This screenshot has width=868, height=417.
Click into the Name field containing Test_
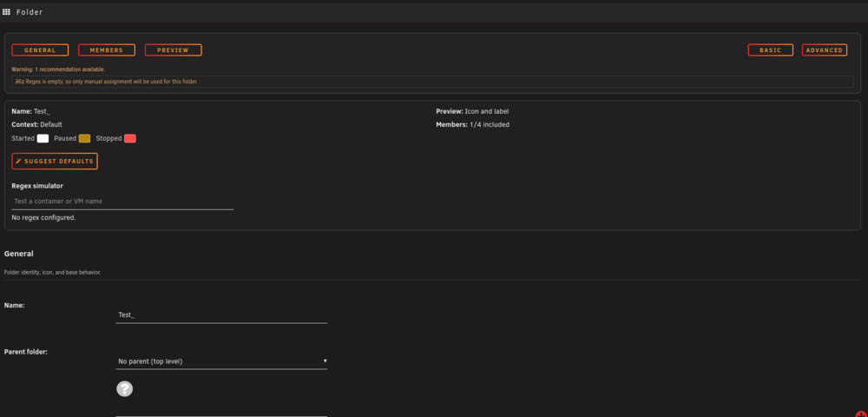pos(221,314)
